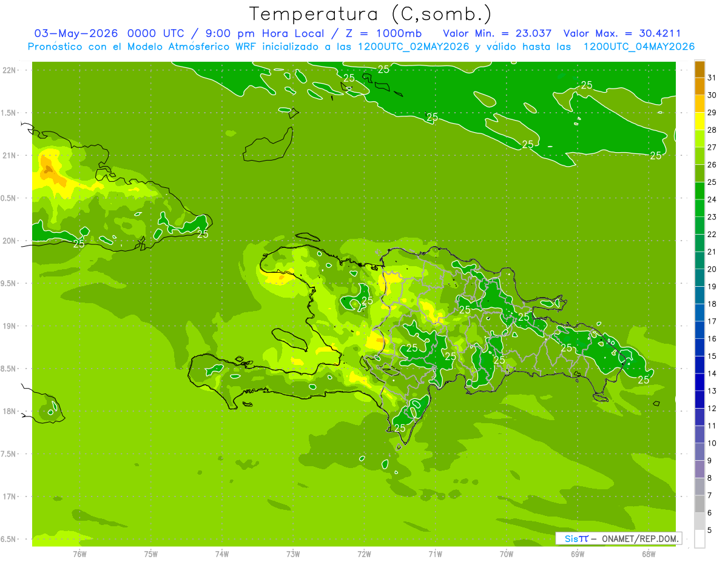
Task: Click the 68W longitude axis label
Action: click(x=648, y=554)
